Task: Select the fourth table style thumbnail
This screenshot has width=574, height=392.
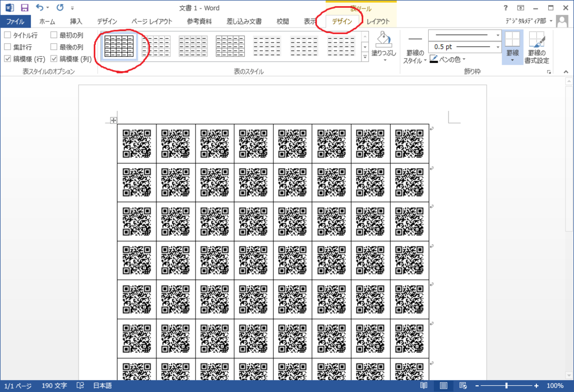Action: [230, 46]
